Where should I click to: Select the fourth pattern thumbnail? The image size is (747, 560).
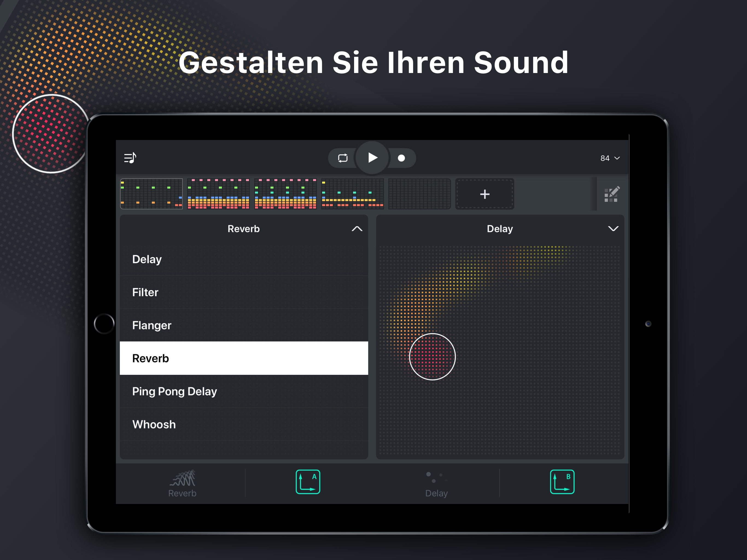[x=352, y=194]
